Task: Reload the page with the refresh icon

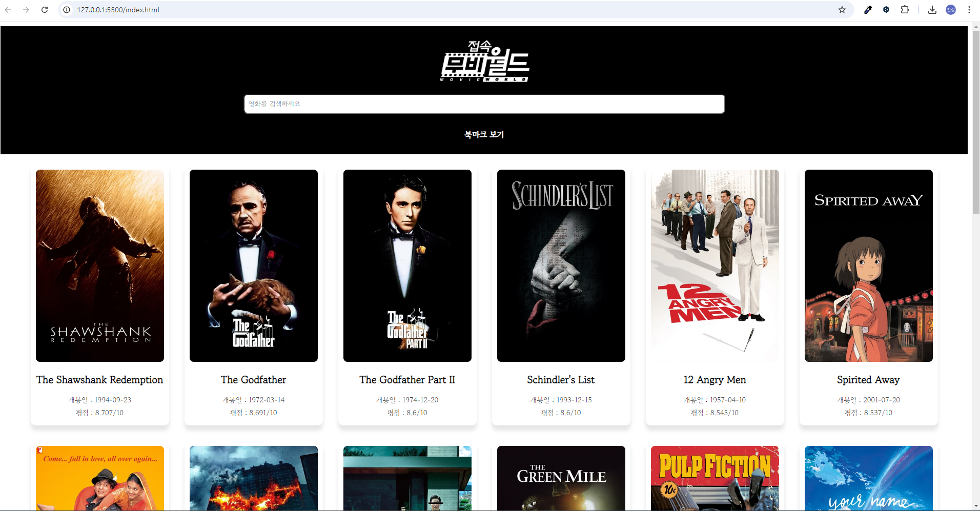Action: tap(45, 10)
